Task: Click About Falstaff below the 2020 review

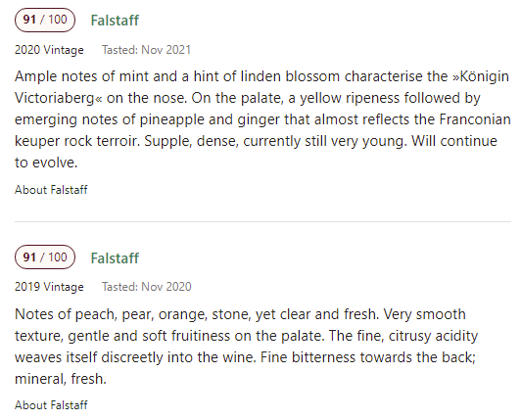Action: pos(51,190)
